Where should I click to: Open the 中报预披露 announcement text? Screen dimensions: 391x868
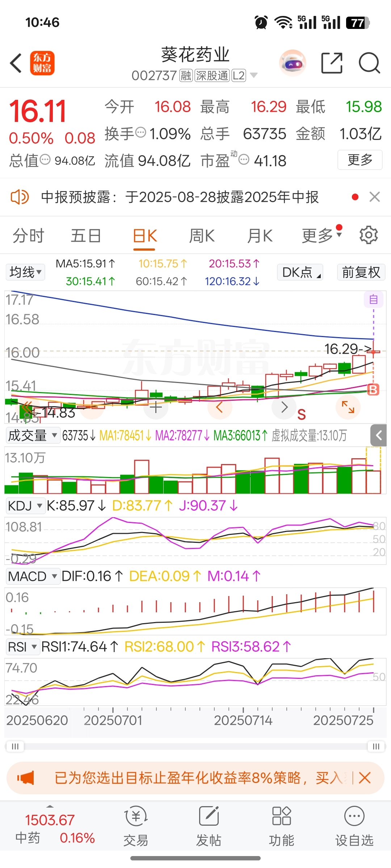coord(180,197)
